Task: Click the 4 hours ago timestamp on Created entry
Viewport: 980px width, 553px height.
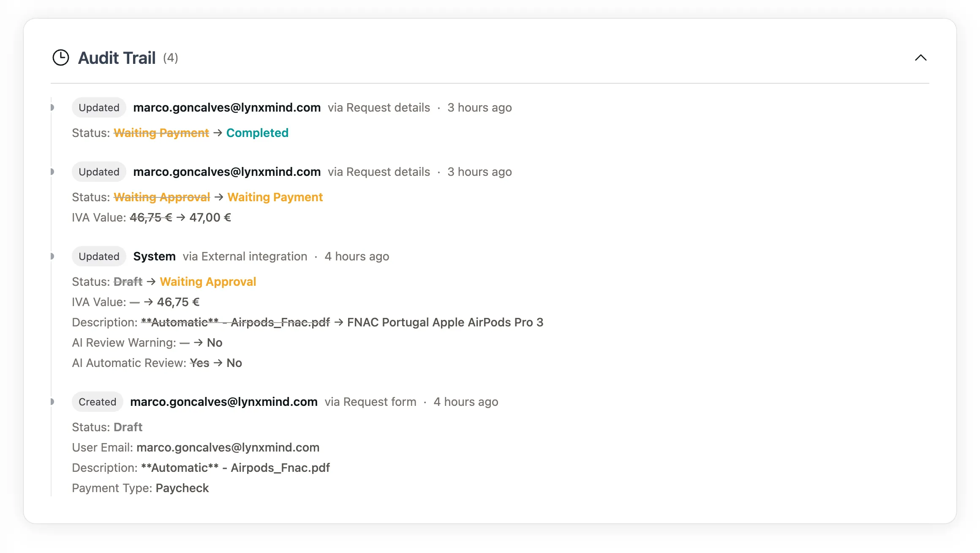Action: click(x=466, y=402)
